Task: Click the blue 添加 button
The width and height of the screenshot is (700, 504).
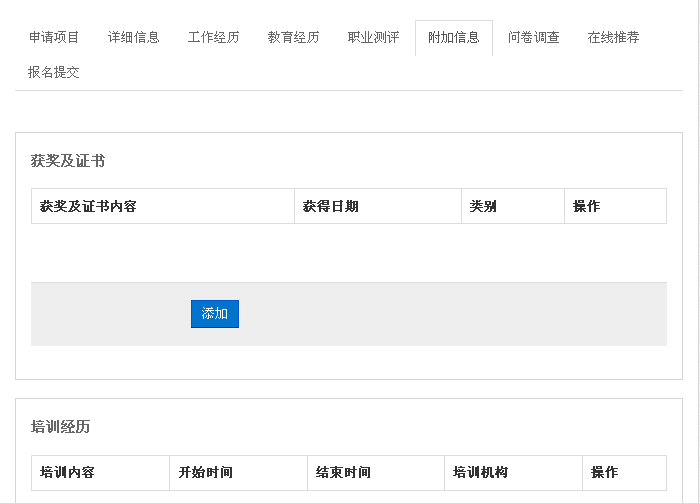Action: pyautogui.click(x=215, y=314)
